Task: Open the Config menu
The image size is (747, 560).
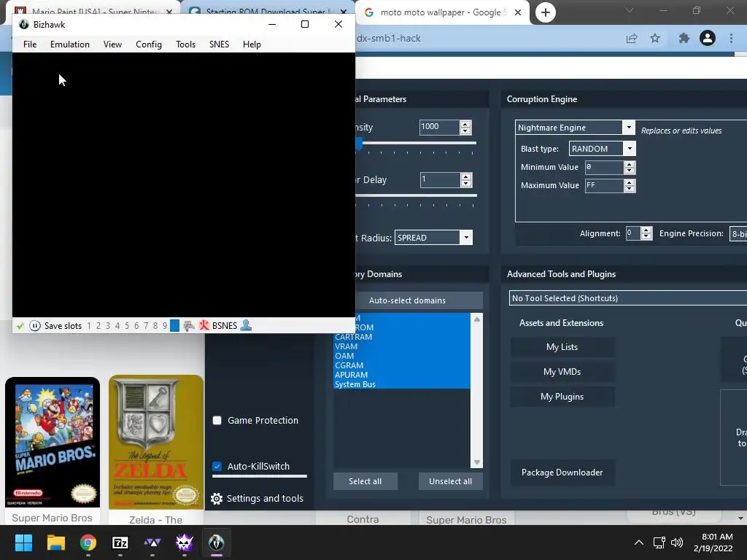Action: point(149,44)
